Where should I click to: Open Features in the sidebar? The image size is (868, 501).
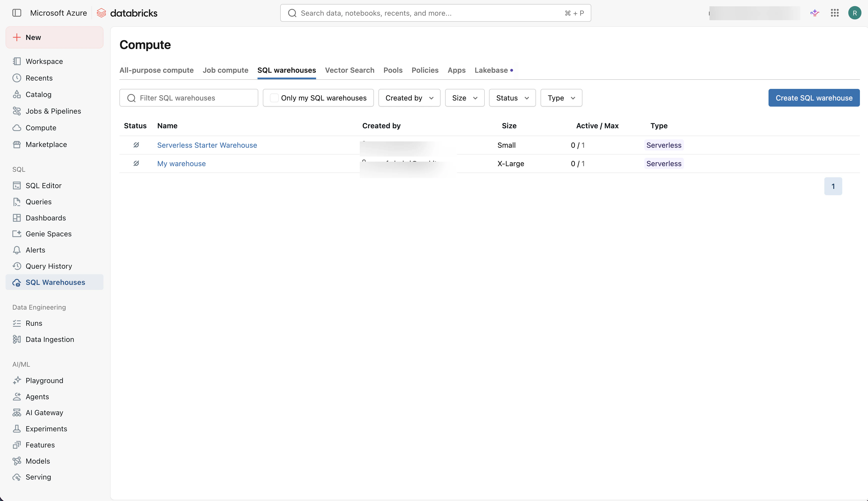click(x=54, y=445)
